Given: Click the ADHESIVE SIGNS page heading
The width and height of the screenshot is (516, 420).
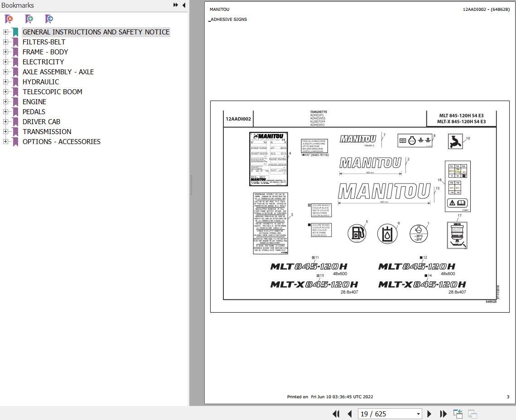Looking at the screenshot, I should (228, 19).
